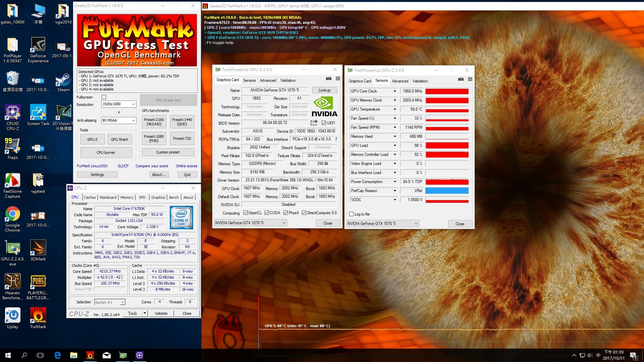The height and width of the screenshot is (362, 644).
Task: Open hamburger menu in GPU-Z Sensors window
Action: click(470, 79)
